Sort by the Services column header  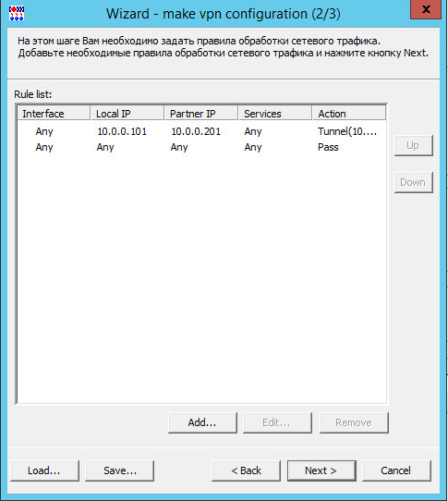click(x=275, y=114)
